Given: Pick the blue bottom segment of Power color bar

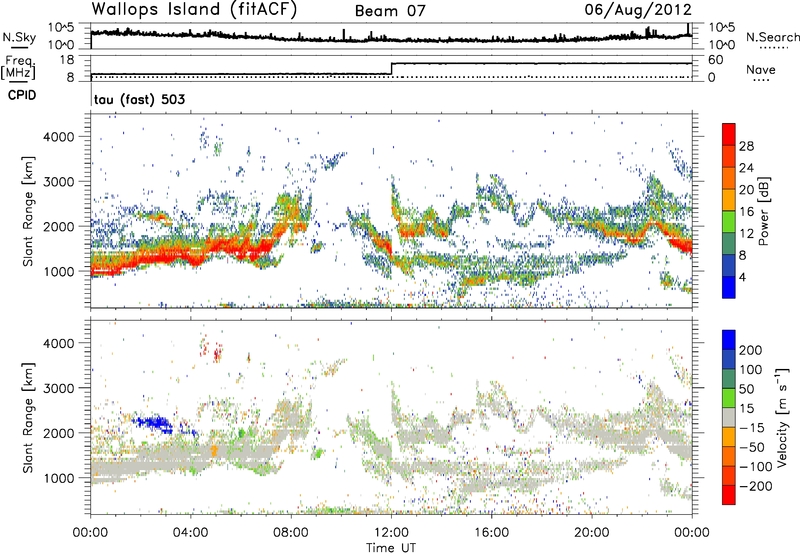Looking at the screenshot, I should pos(729,287).
